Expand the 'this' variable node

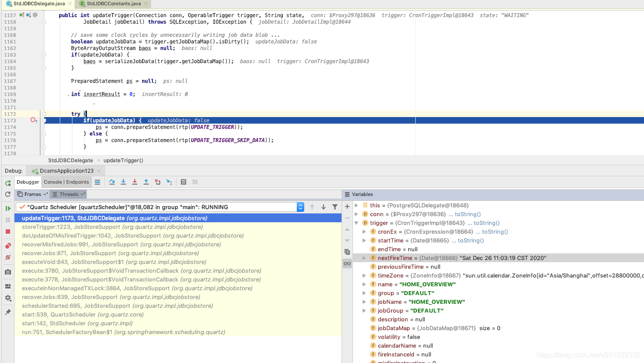(356, 205)
